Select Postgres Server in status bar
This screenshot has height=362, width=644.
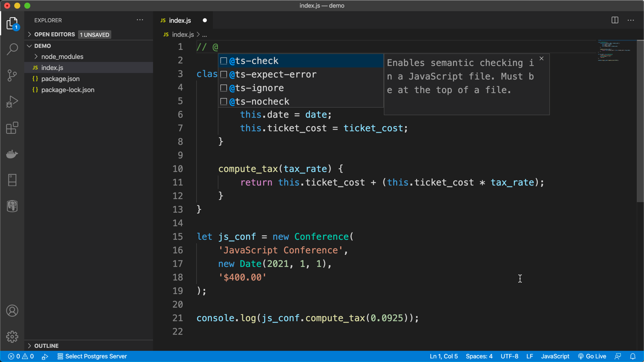coord(92,356)
